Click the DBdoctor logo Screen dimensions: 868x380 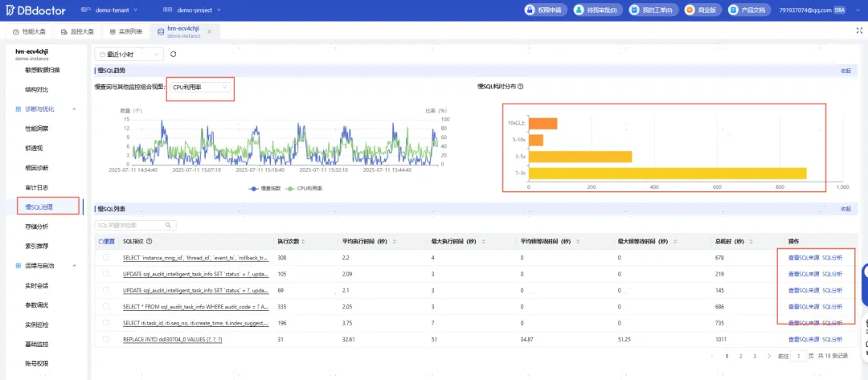[x=35, y=10]
